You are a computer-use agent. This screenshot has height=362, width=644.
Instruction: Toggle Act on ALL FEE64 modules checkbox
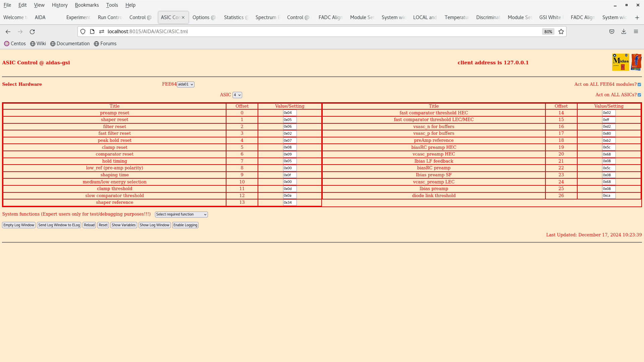[x=640, y=84]
